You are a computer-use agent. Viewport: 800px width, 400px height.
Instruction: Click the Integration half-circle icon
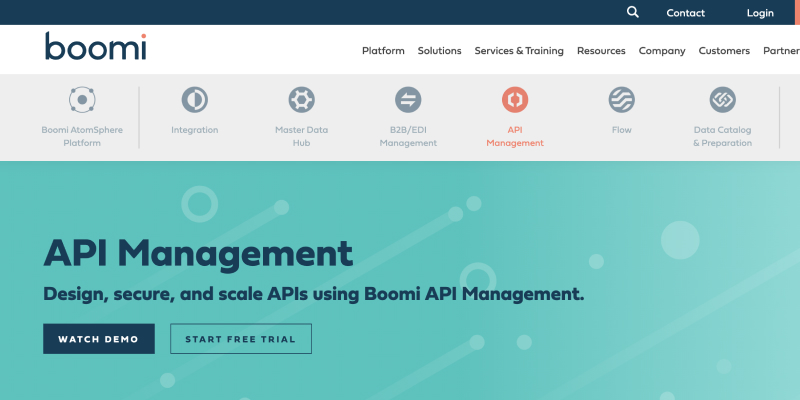point(195,99)
